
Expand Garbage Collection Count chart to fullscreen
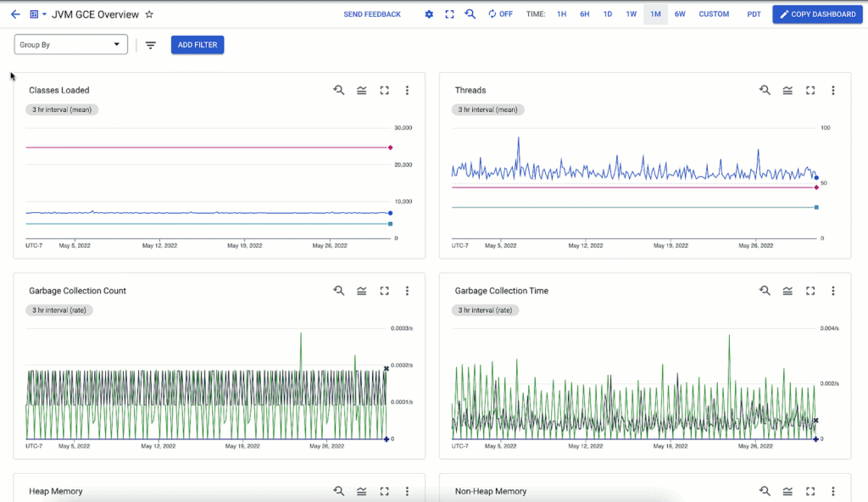coord(384,290)
